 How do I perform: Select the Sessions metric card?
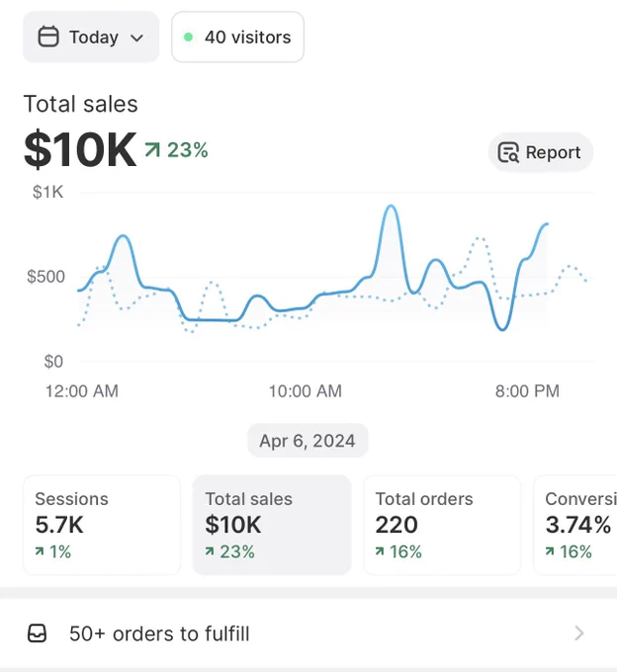click(102, 525)
